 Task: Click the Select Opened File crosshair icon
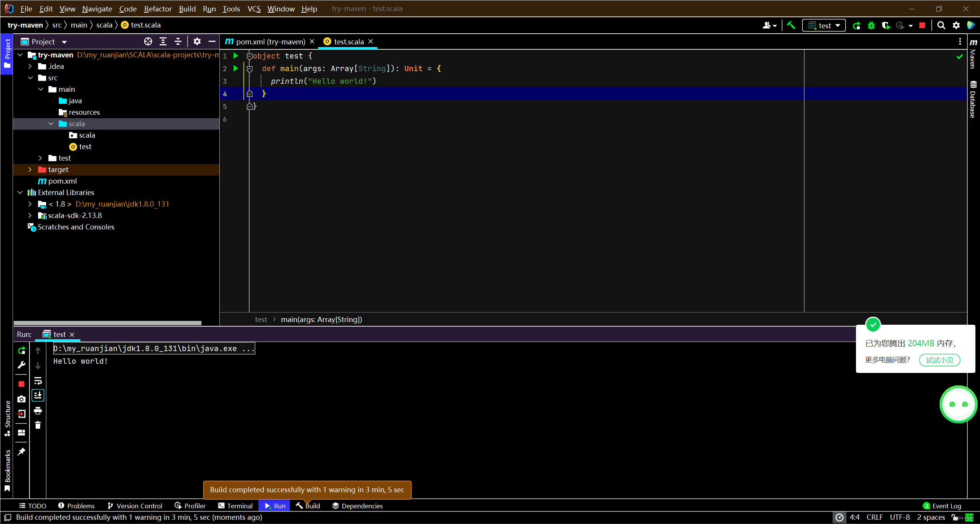(x=148, y=41)
